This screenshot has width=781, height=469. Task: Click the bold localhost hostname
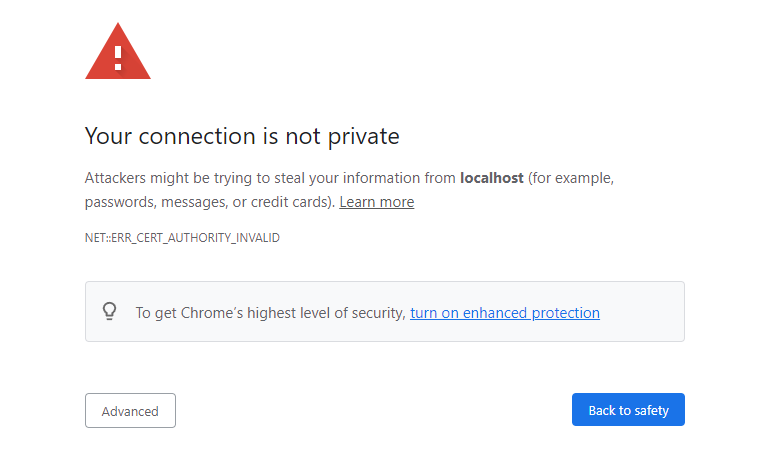click(492, 178)
